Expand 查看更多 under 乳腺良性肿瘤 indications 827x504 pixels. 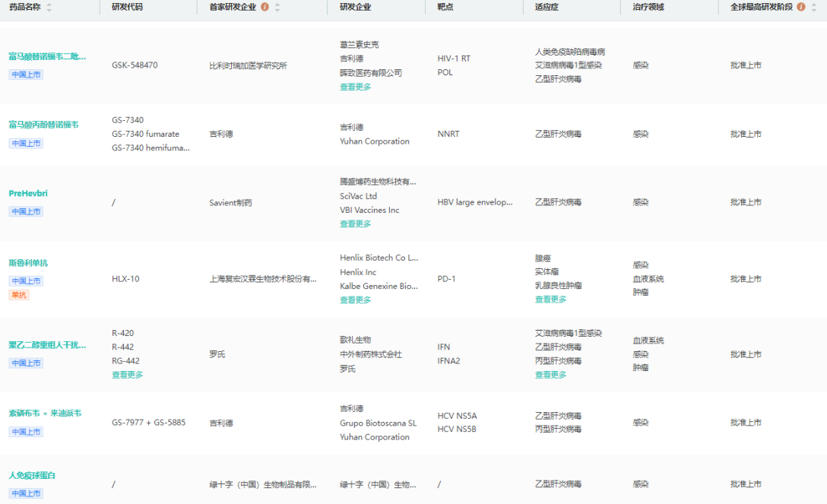(550, 300)
